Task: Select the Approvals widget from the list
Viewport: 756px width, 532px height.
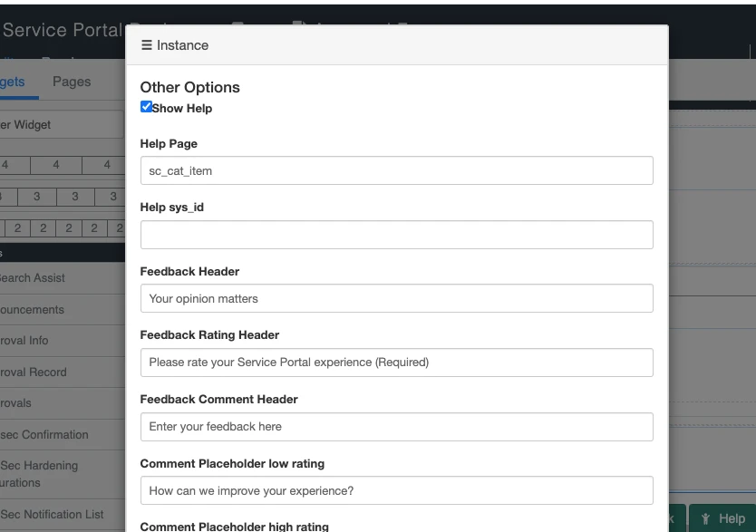Action: (24, 403)
